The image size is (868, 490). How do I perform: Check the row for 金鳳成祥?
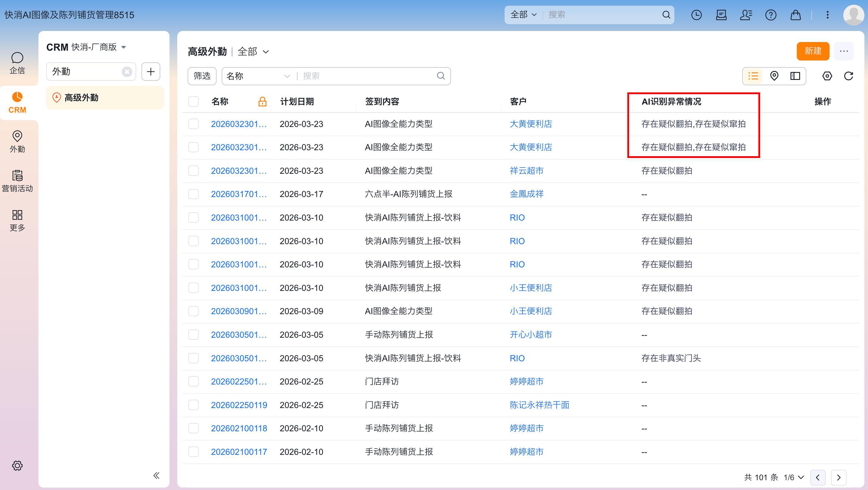[193, 194]
